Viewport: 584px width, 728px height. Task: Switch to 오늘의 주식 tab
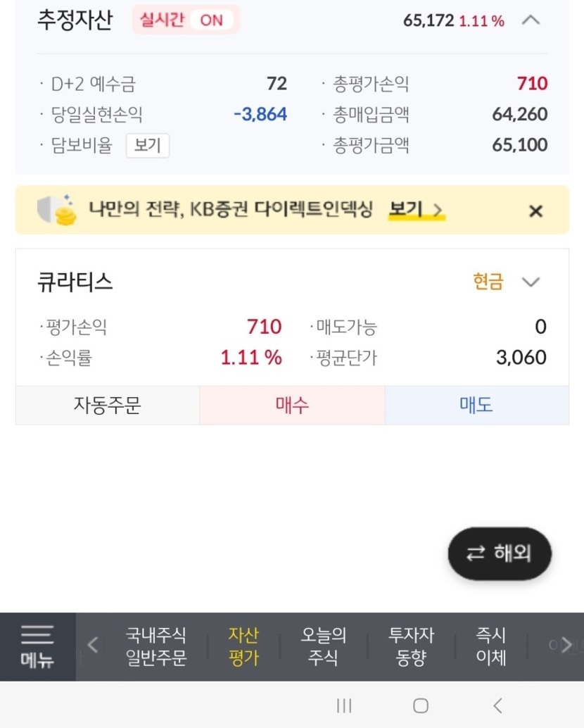324,646
